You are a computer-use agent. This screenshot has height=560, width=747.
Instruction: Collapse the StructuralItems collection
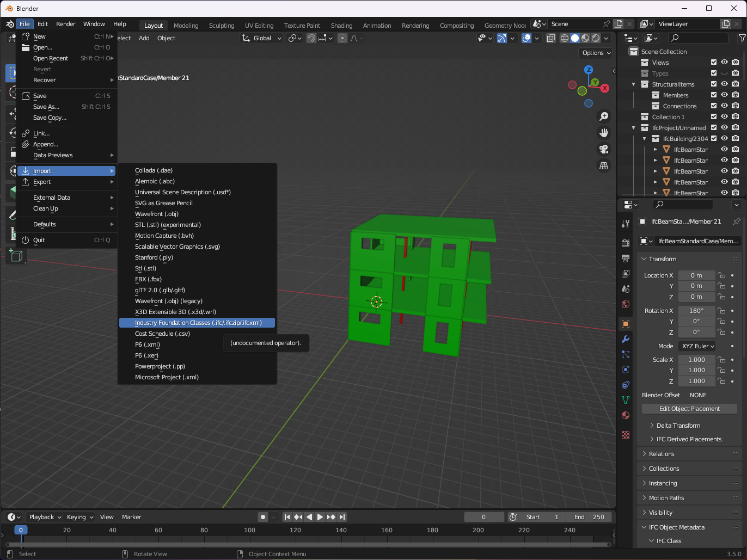(633, 84)
